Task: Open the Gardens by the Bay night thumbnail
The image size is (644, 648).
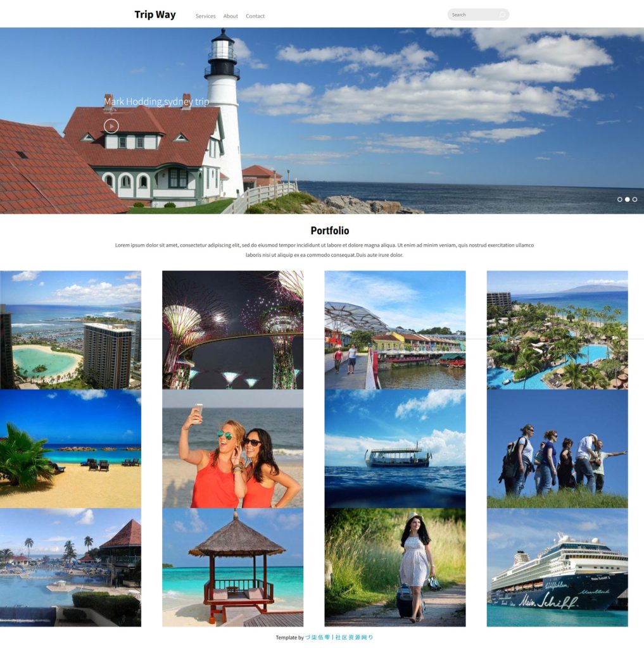Action: [232, 330]
